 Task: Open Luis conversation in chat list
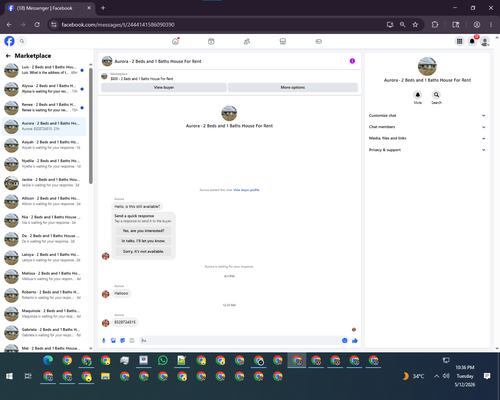click(44, 70)
